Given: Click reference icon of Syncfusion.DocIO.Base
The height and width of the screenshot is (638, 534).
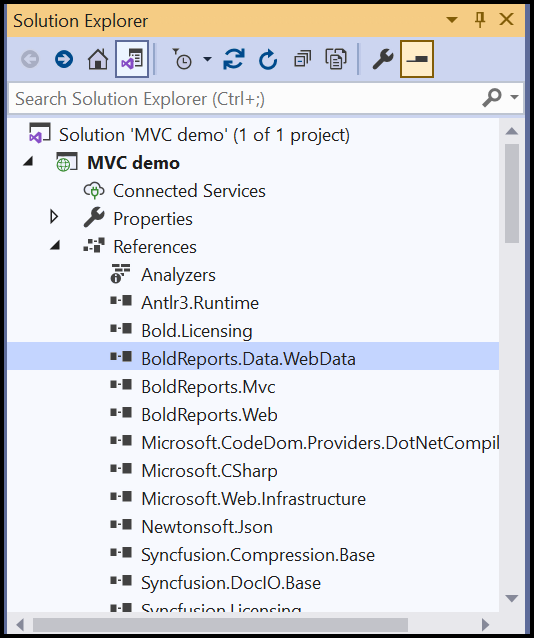Looking at the screenshot, I should [x=121, y=581].
